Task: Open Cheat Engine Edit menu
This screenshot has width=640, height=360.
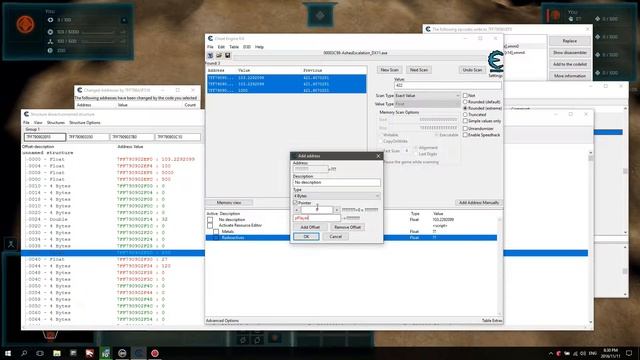Action: tap(221, 47)
